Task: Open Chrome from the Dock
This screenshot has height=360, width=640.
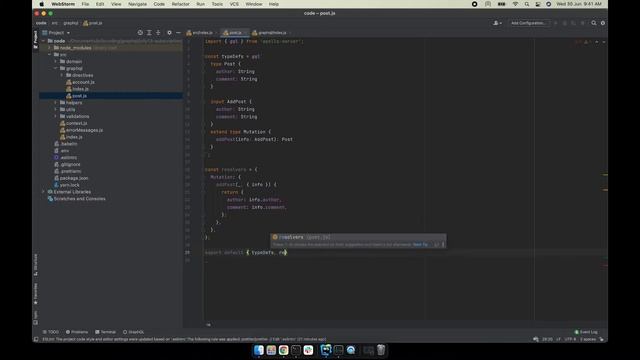Action: click(283, 350)
